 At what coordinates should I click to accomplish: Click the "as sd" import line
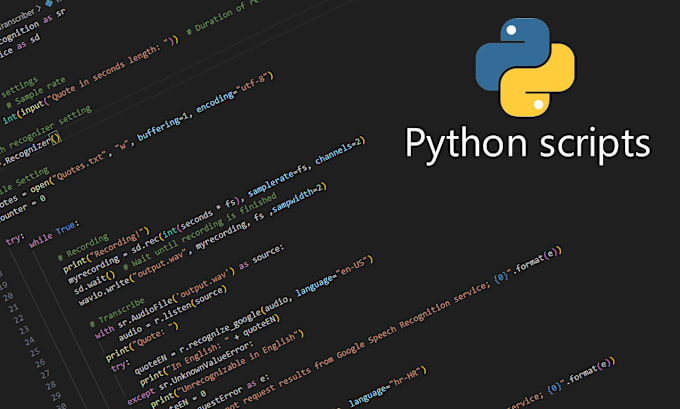20,48
